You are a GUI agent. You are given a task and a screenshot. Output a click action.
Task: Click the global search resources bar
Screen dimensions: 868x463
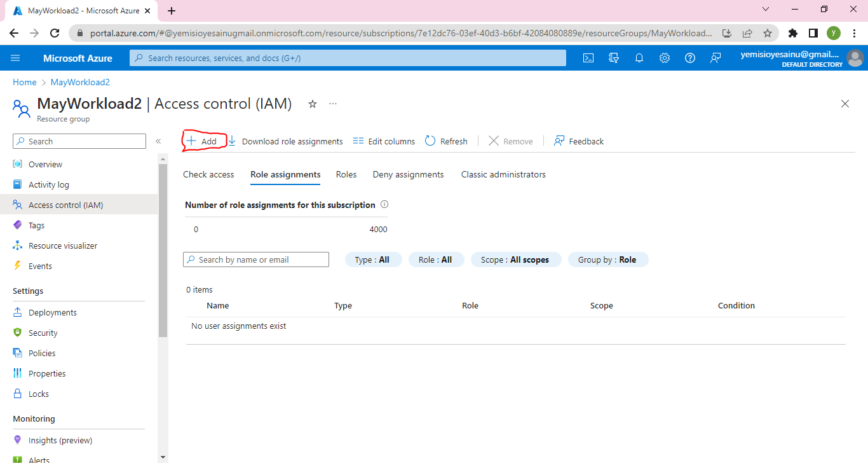(348, 58)
